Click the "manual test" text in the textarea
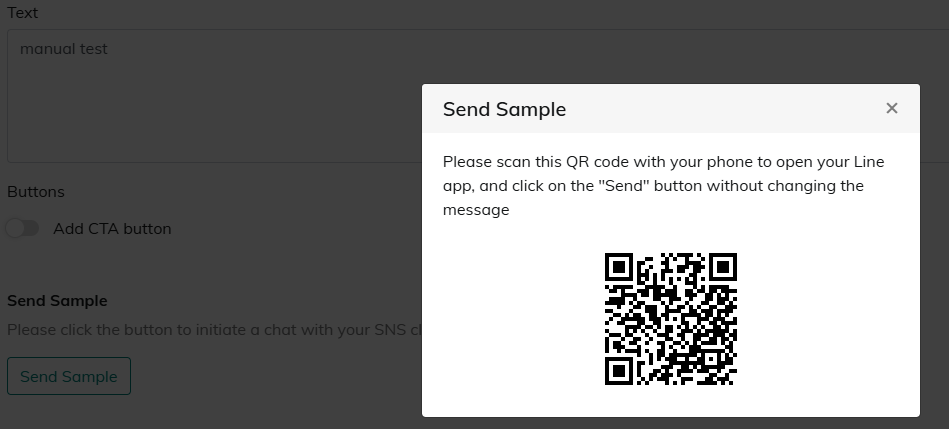The image size is (949, 429). (x=64, y=48)
